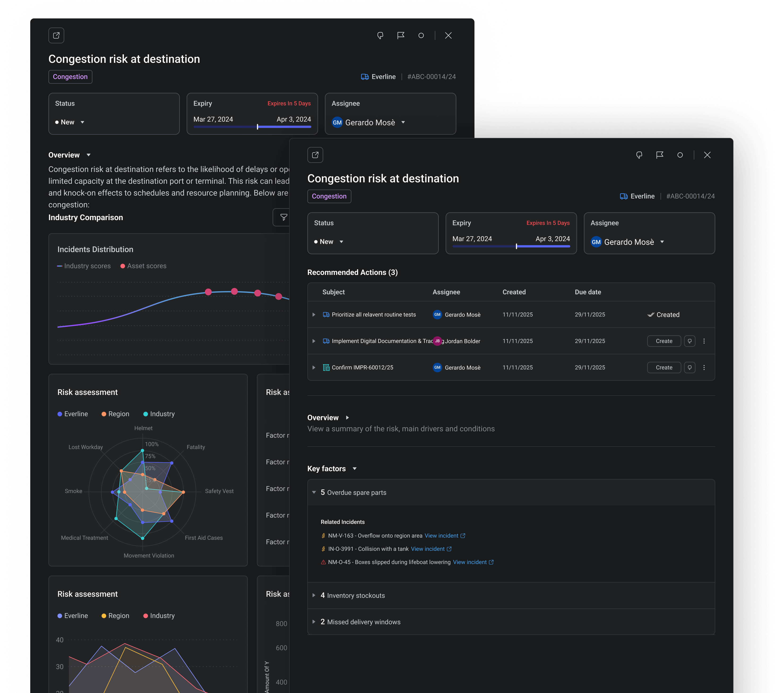784x693 pixels.
Task: Expand Prioritize all relavent routine tests row
Action: [314, 314]
